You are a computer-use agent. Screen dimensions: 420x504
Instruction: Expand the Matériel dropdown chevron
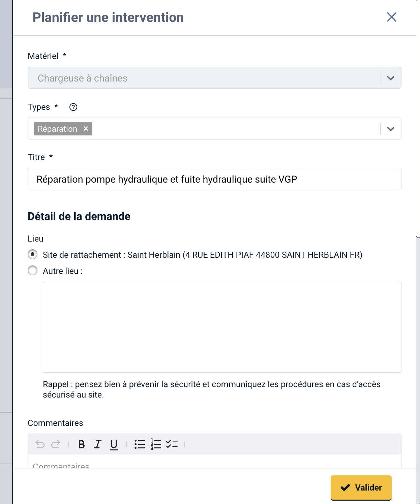(391, 78)
